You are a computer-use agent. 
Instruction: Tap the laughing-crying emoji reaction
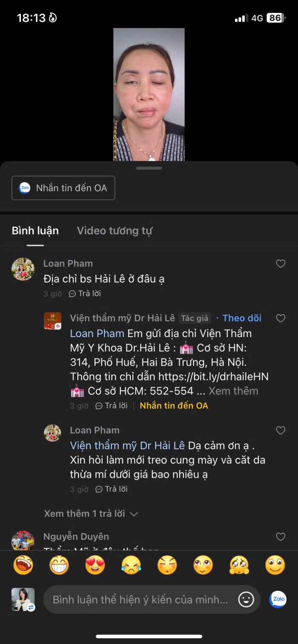pyautogui.click(x=23, y=565)
